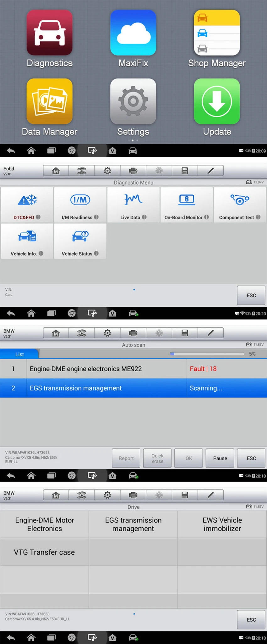Viewport: 267px width, 644px height.
Task: Pause the Auto scan
Action: [220, 458]
